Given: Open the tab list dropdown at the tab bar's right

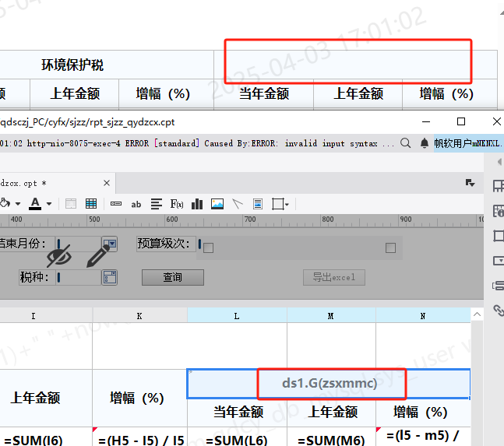Looking at the screenshot, I should click(x=470, y=182).
